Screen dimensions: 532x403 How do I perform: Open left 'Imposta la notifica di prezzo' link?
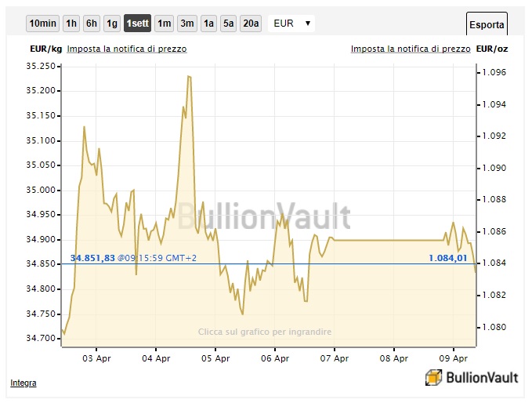point(127,49)
